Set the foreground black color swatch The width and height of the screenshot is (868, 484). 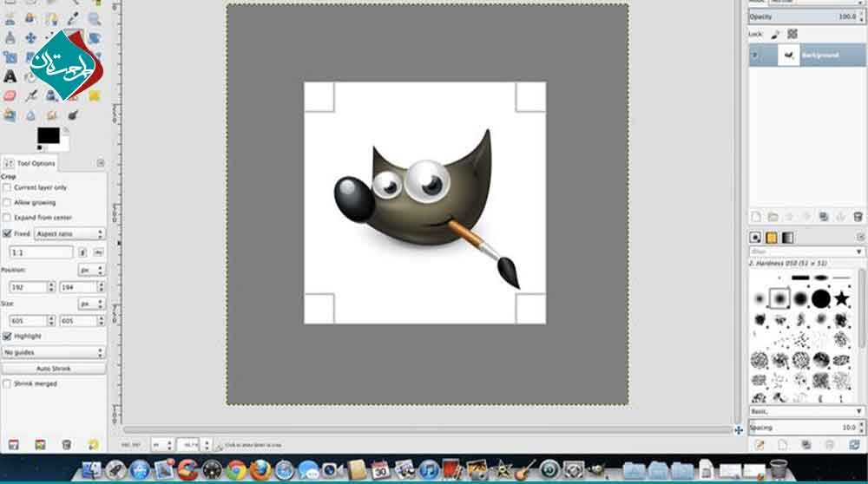click(x=48, y=135)
